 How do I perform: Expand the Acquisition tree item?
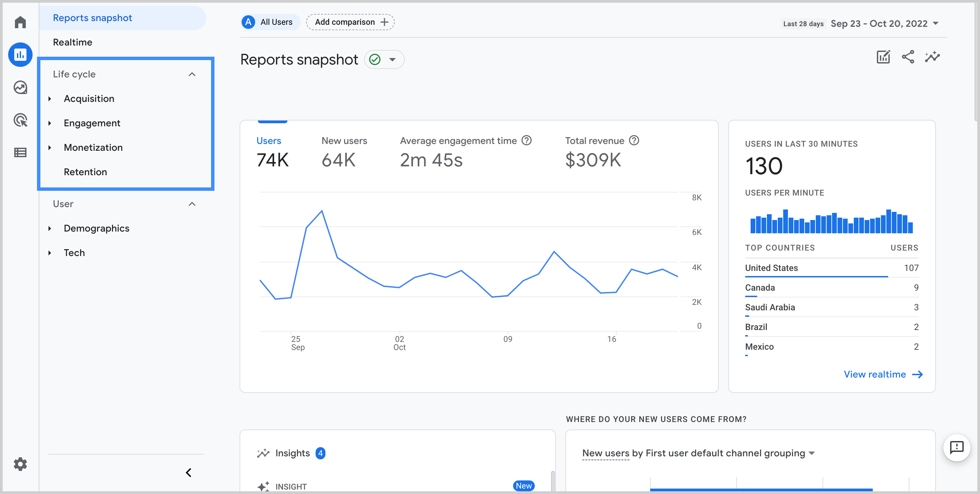coord(50,99)
